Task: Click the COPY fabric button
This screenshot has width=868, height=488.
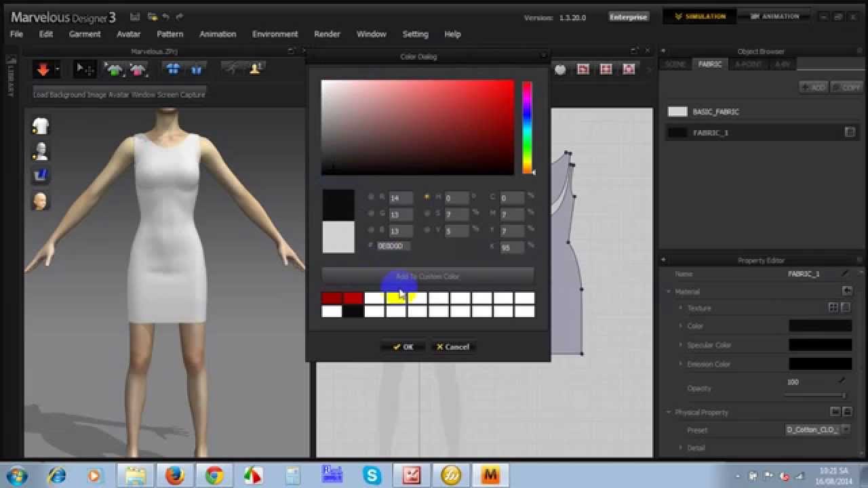Action: click(x=847, y=87)
